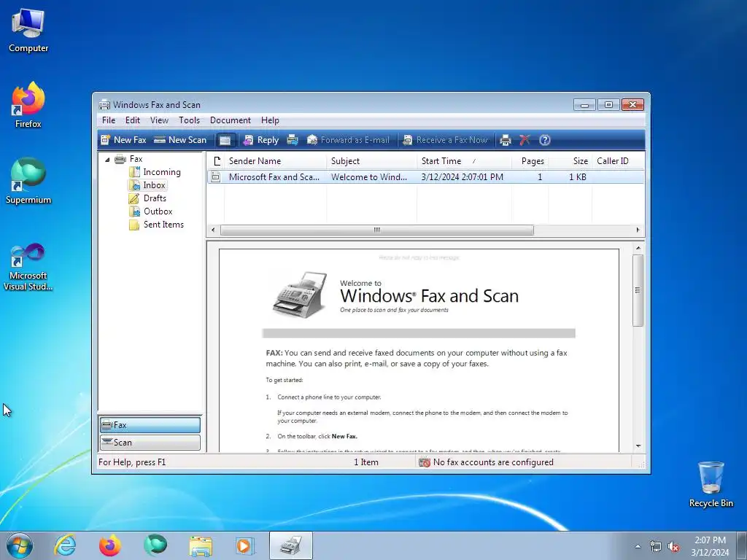747x560 pixels.
Task: Switch to Scan view button
Action: coord(150,443)
